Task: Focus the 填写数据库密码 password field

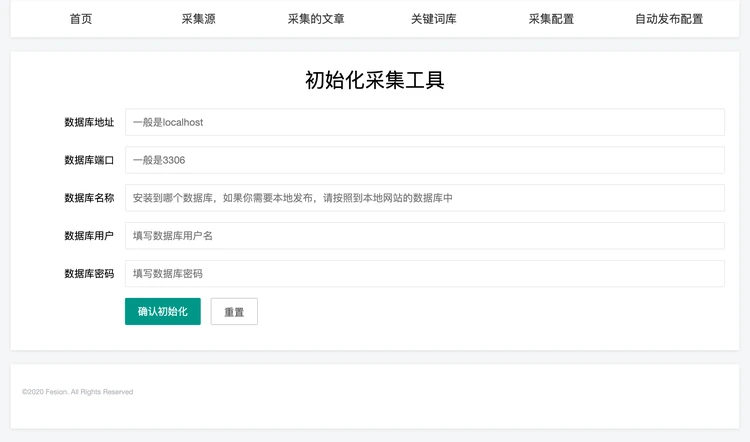Action: (424, 274)
